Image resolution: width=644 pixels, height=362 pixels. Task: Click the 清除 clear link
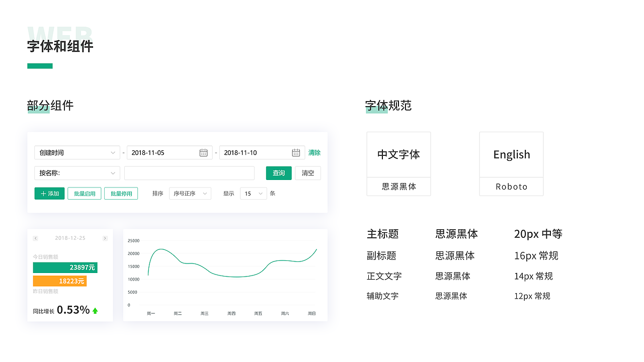pyautogui.click(x=314, y=152)
